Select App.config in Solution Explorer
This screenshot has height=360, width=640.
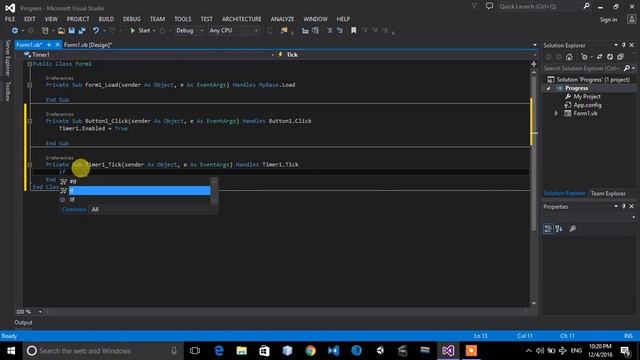(587, 105)
